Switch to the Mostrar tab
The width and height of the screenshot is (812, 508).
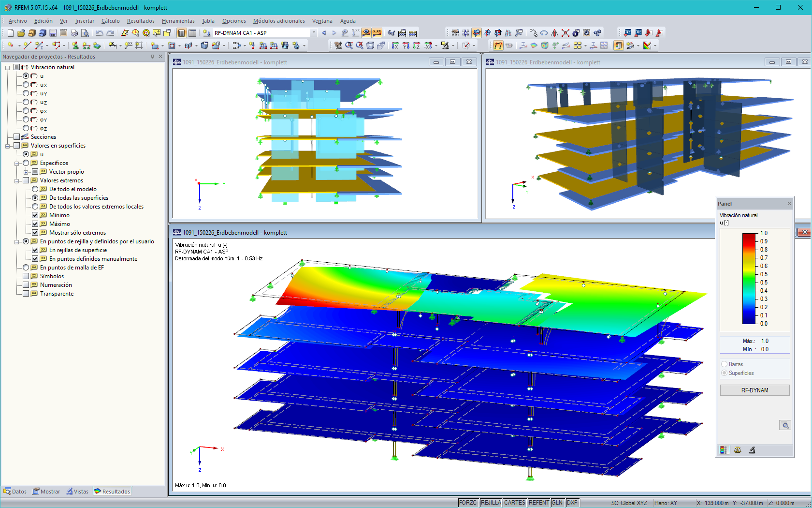pyautogui.click(x=46, y=491)
